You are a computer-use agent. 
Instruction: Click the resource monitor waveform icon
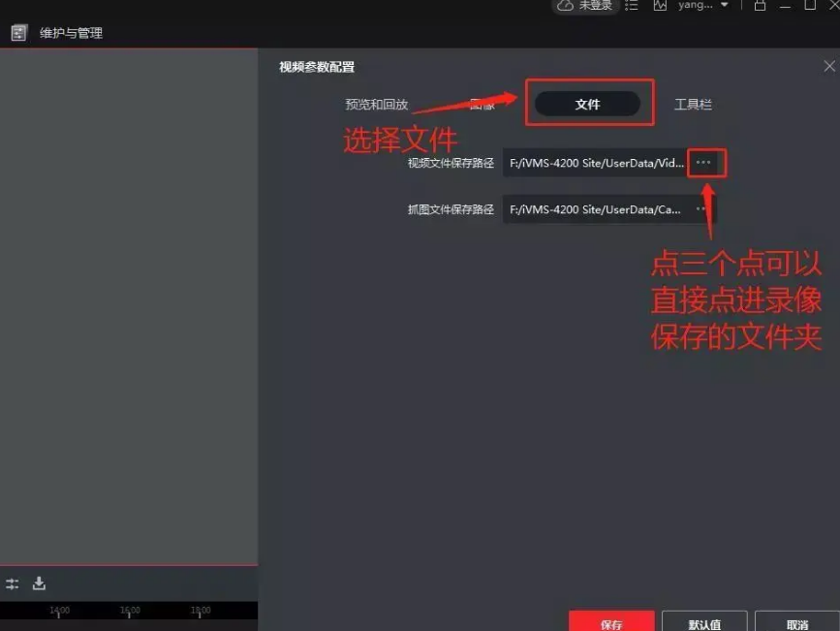[x=661, y=6]
